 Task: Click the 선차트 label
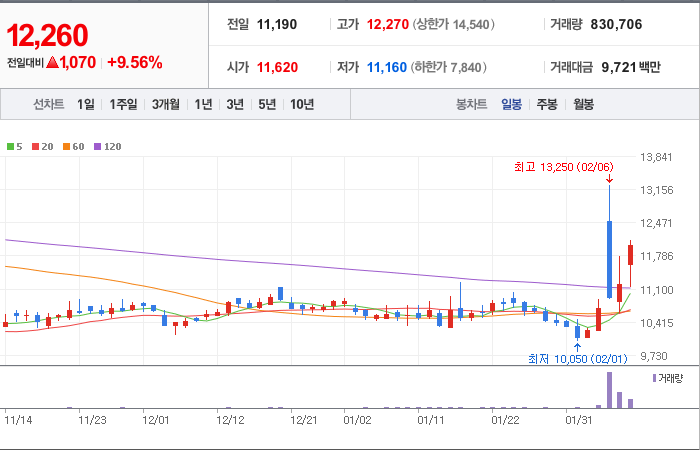(49, 104)
